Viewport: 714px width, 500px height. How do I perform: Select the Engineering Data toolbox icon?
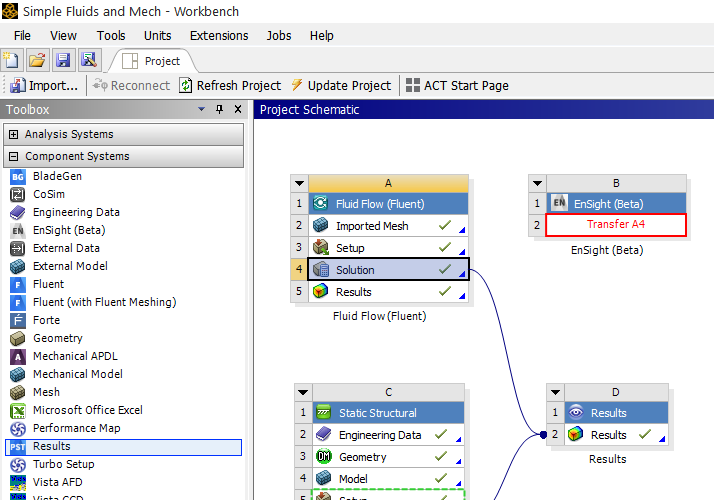click(x=18, y=212)
